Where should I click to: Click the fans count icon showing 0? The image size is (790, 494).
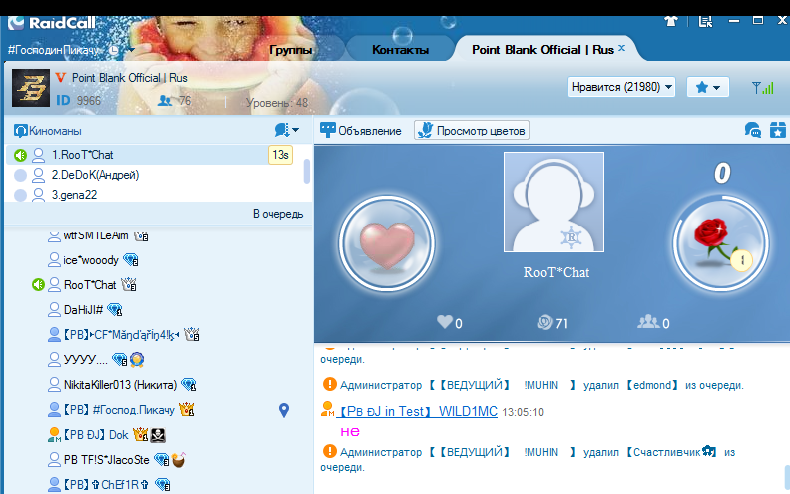point(648,322)
